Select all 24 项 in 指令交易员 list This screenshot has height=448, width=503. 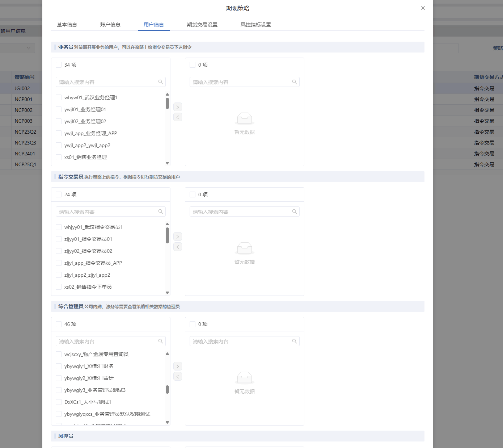pos(59,194)
